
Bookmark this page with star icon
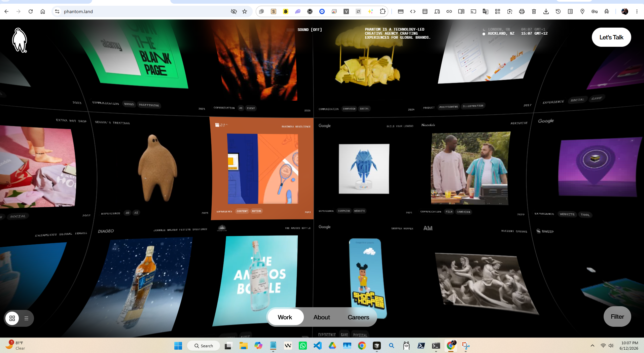click(x=245, y=11)
